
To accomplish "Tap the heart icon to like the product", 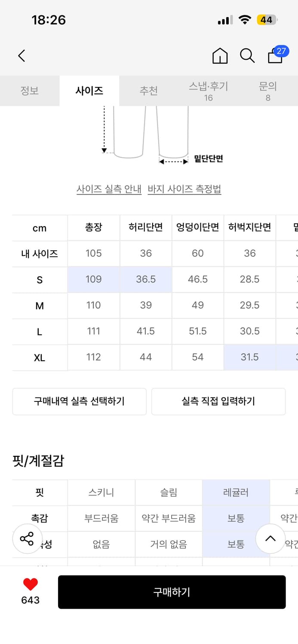I will [x=30, y=584].
